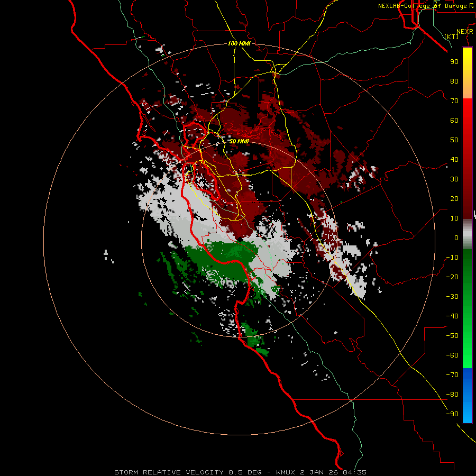476x476 pixels.
Task: Click the -80 value on velocity scale
Action: 452,395
